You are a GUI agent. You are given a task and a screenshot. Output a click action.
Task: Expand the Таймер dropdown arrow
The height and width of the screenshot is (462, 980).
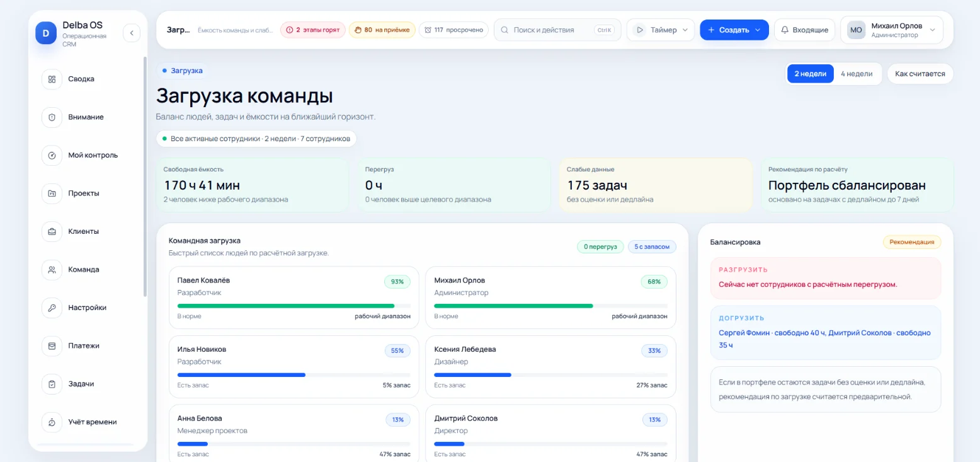[685, 30]
